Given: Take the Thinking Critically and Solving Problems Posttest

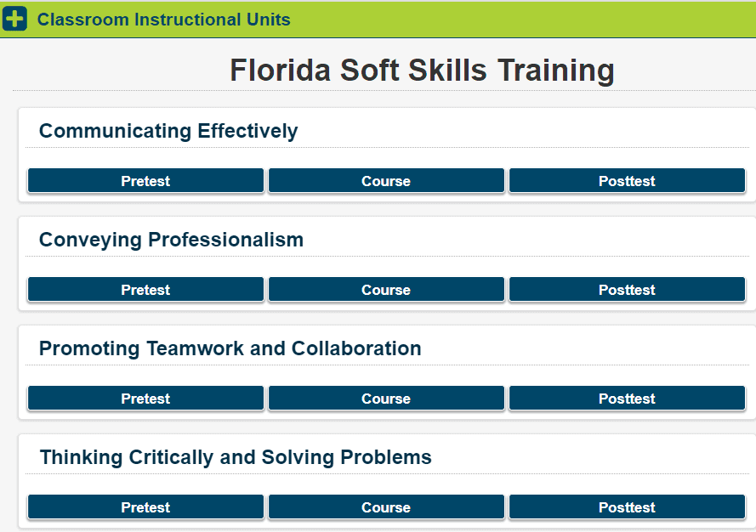Looking at the screenshot, I should coord(627,507).
